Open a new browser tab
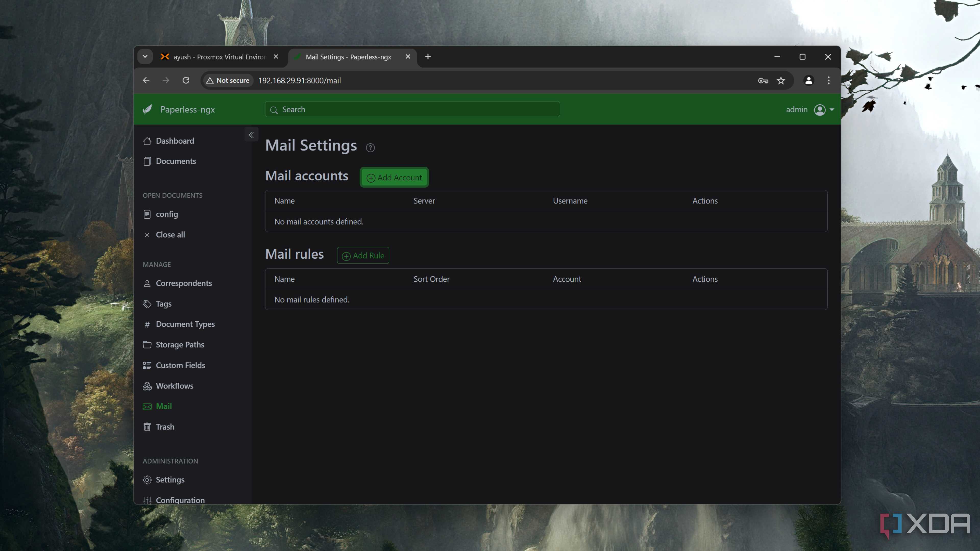This screenshot has width=980, height=551. tap(428, 57)
